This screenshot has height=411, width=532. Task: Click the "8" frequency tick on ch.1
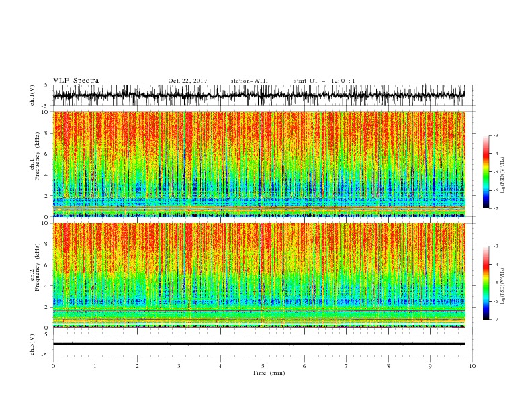[47, 133]
